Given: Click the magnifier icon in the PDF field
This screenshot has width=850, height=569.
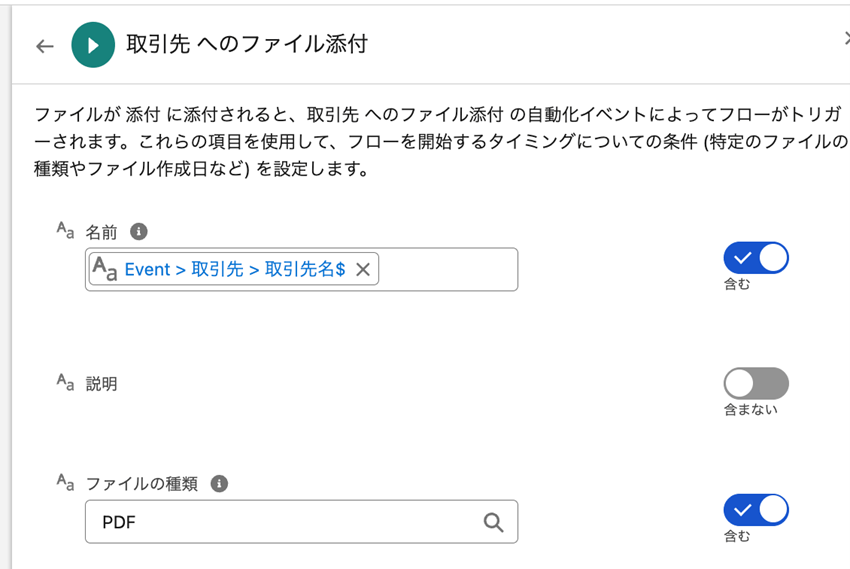Looking at the screenshot, I should pos(493,522).
